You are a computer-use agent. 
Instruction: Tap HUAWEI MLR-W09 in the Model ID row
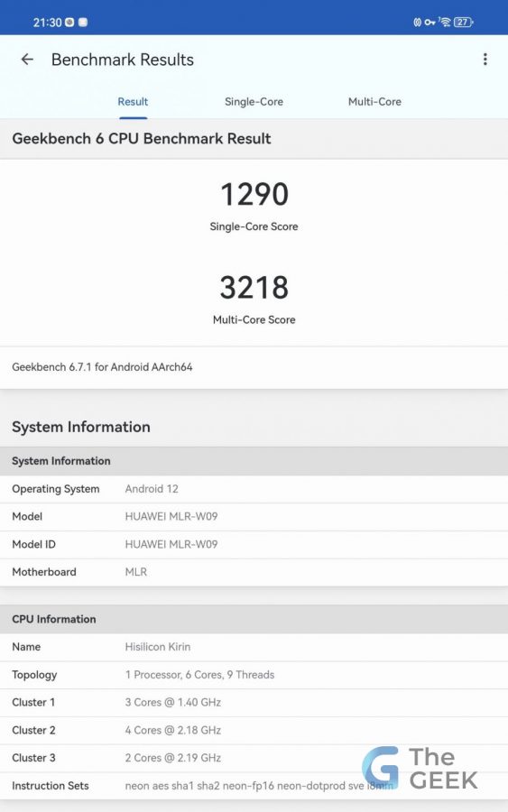(171, 545)
